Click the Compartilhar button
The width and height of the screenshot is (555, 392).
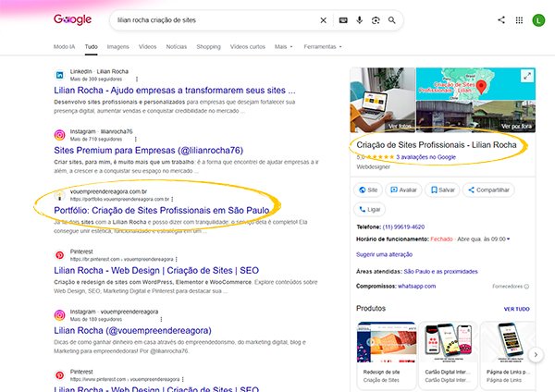pyautogui.click(x=488, y=190)
